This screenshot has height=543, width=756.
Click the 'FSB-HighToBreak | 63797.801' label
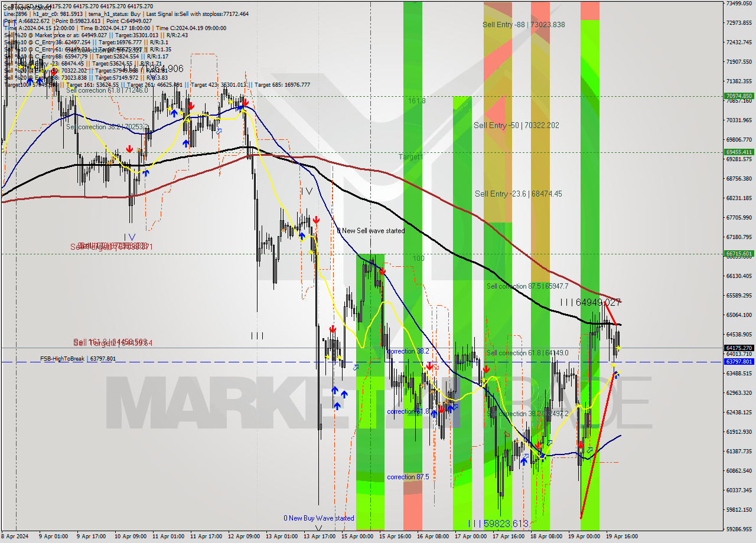(x=78, y=358)
